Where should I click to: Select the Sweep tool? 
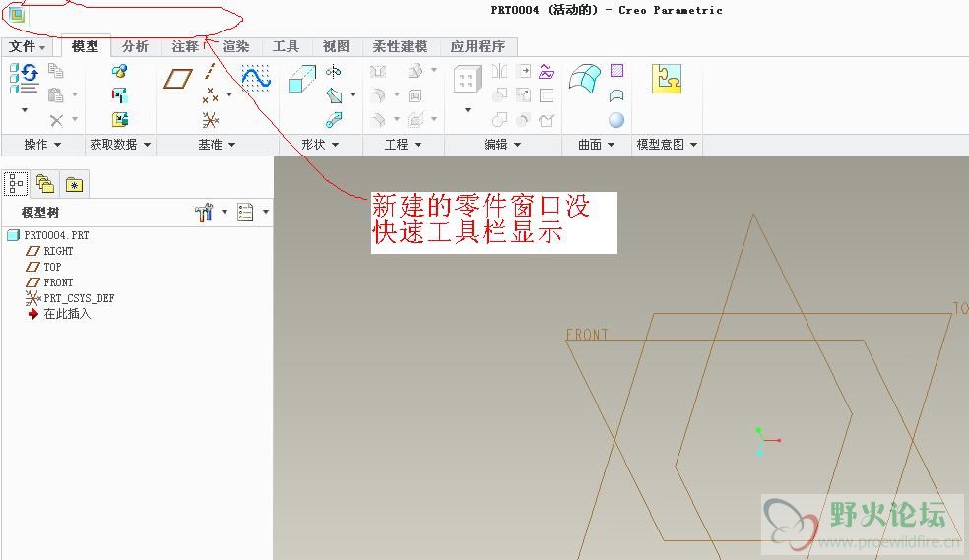(335, 95)
